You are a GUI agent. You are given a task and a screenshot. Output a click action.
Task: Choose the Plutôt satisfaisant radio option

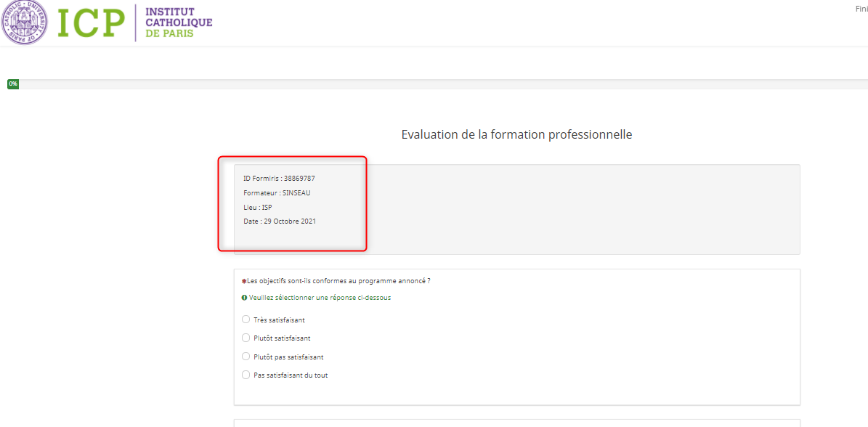pyautogui.click(x=246, y=338)
